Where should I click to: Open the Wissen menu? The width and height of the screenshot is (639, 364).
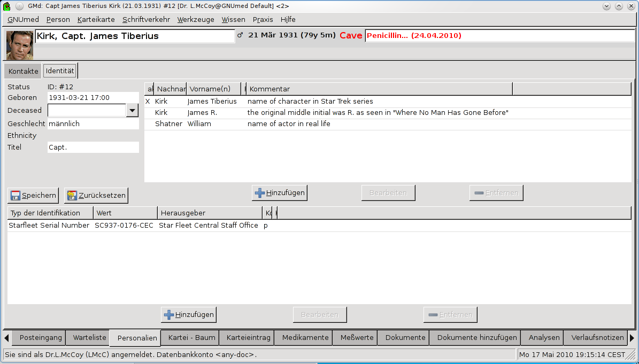pos(234,20)
